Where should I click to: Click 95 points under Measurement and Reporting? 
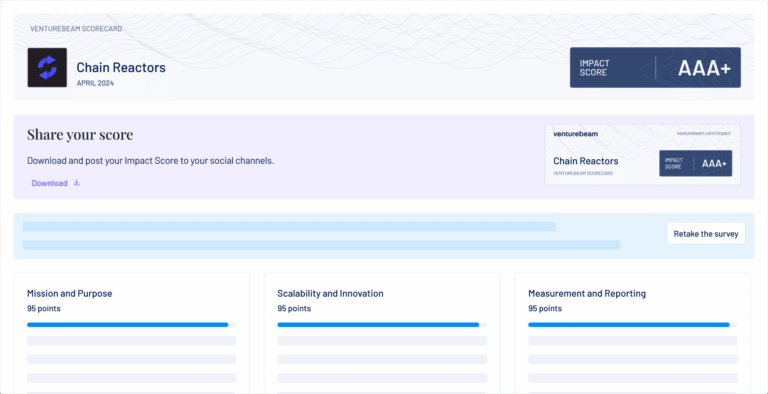point(545,309)
